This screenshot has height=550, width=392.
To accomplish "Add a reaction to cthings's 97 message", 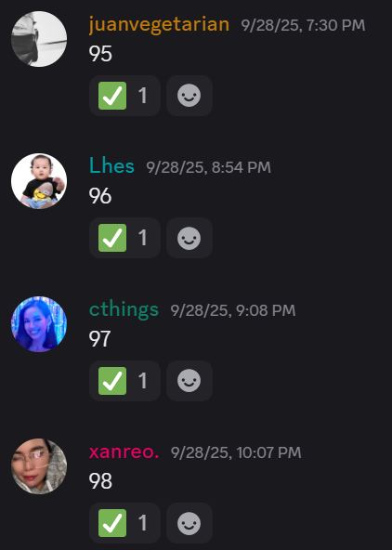I will point(189,381).
